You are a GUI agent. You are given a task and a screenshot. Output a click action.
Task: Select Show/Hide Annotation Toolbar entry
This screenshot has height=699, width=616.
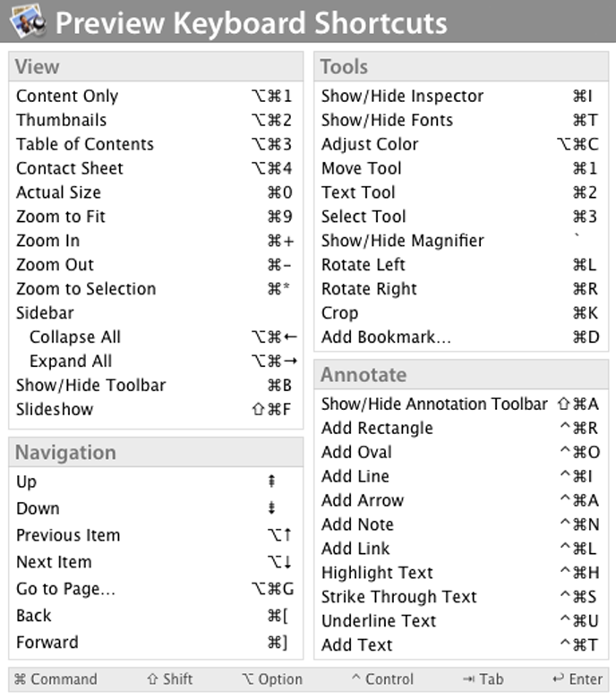(433, 404)
